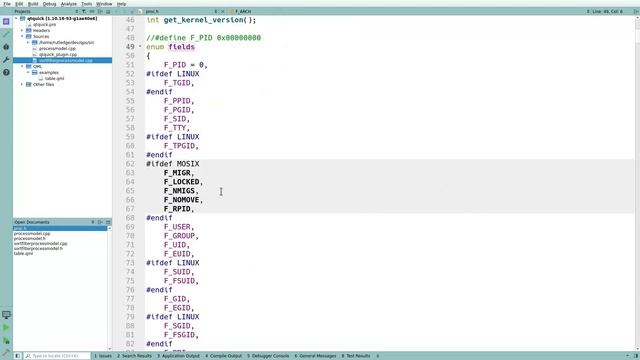Viewport: 640px width, 360px height.
Task: Click the Build project hammer icon
Action: click(6, 352)
